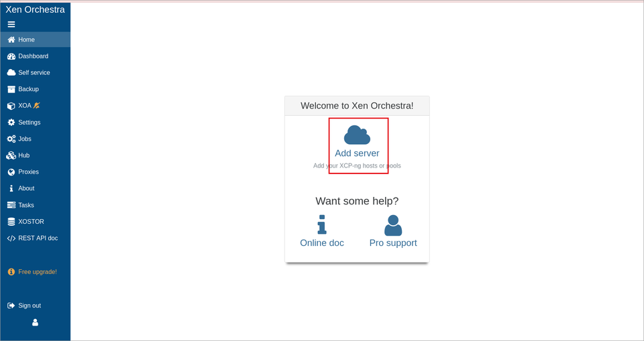The height and width of the screenshot is (341, 644).
Task: Click the About label in sidebar
Action: click(26, 188)
